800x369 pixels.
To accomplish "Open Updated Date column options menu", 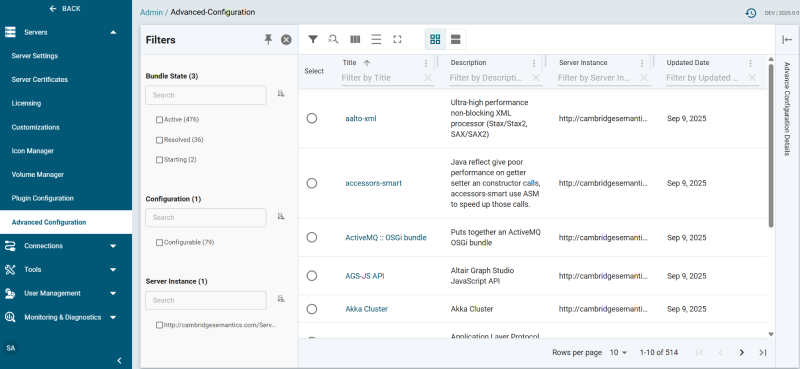I will coord(751,63).
